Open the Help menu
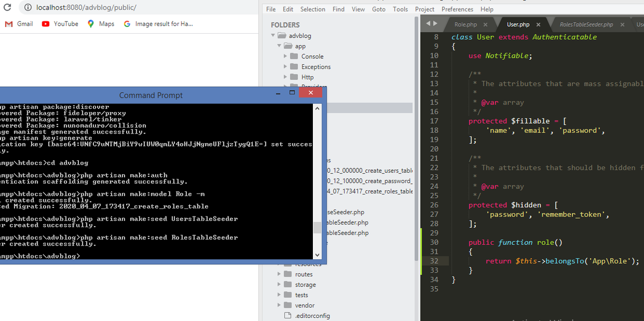The width and height of the screenshot is (644, 321). click(487, 9)
